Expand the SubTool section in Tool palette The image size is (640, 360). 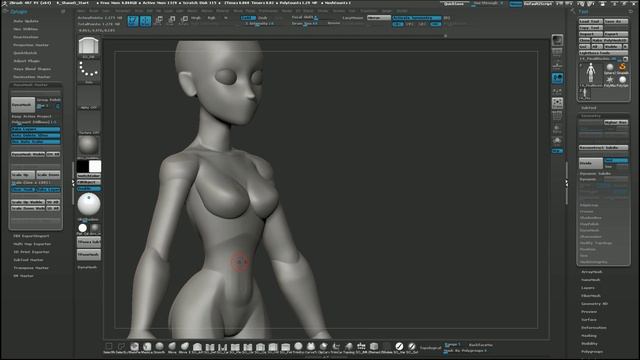click(589, 108)
